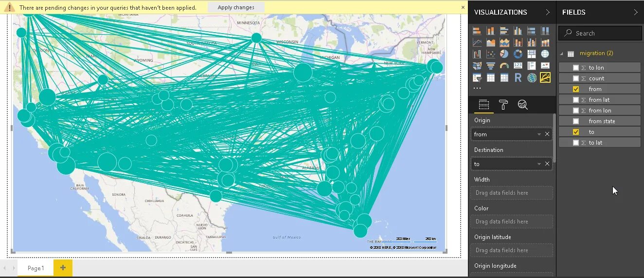The height and width of the screenshot is (278, 644).
Task: Switch to the Format paint roller tab
Action: point(503,104)
